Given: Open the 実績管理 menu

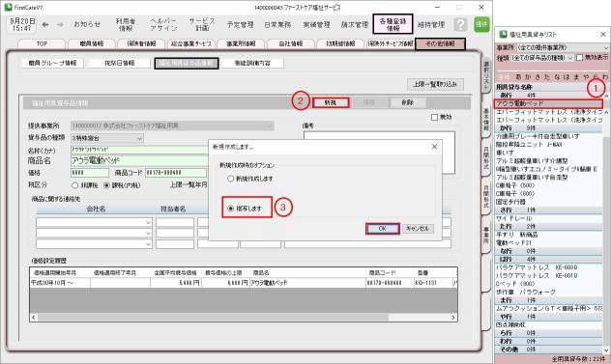Looking at the screenshot, I should pyautogui.click(x=316, y=24).
